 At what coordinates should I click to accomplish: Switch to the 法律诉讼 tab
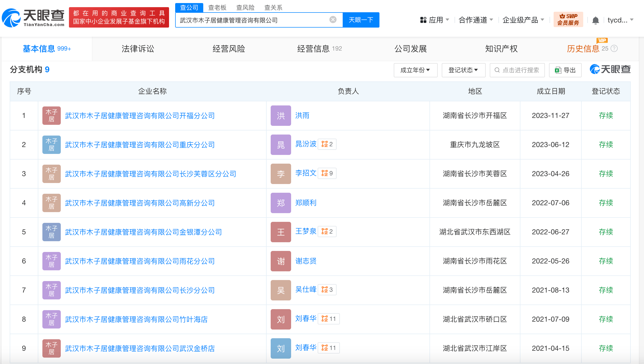pyautogui.click(x=138, y=48)
